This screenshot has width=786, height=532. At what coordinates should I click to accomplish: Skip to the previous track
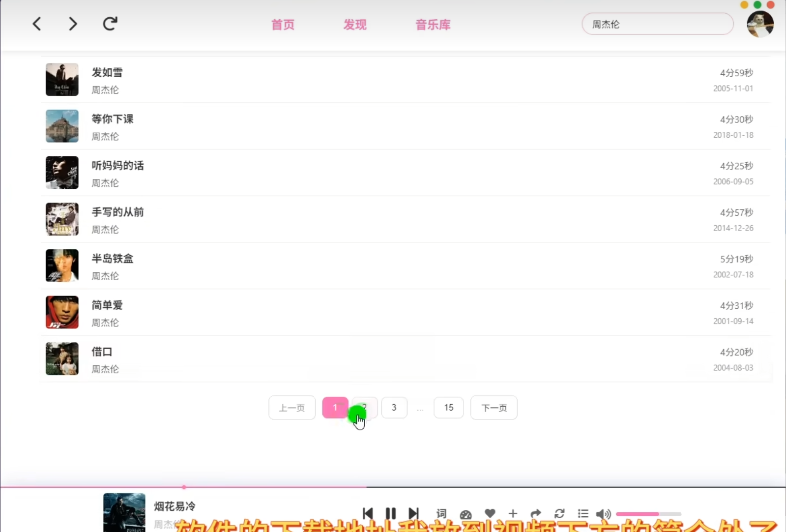(368, 513)
